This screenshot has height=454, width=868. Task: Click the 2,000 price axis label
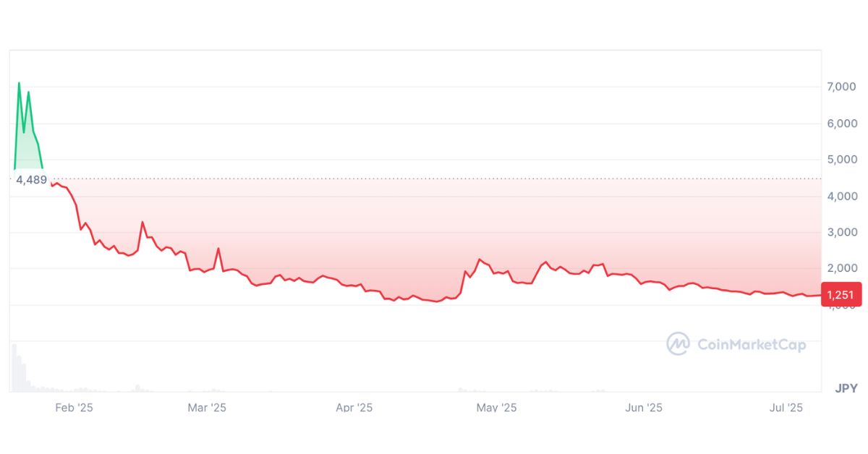click(x=842, y=269)
